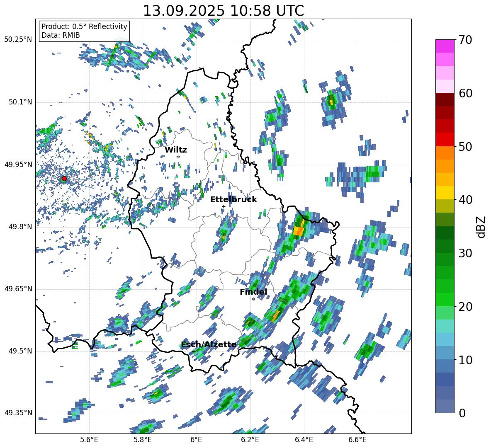Click the colorbar tick label 50
Screen dimensions: 491x448
pyautogui.click(x=465, y=147)
